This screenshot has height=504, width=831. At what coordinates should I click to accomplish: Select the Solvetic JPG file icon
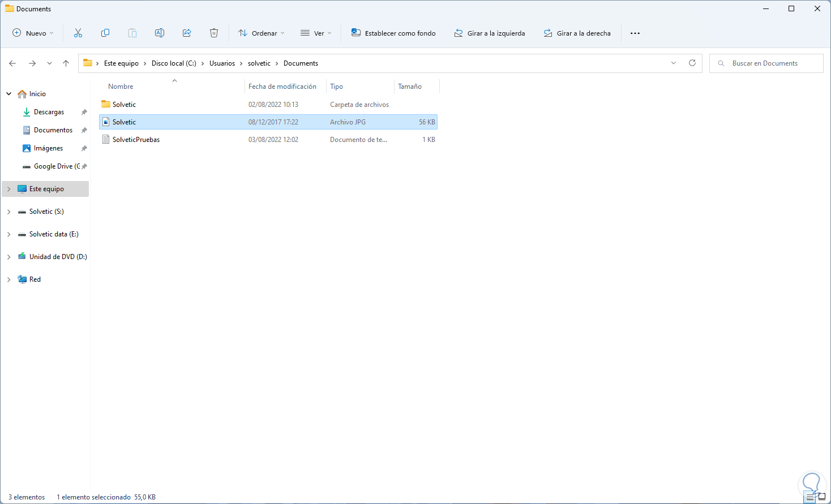(106, 122)
